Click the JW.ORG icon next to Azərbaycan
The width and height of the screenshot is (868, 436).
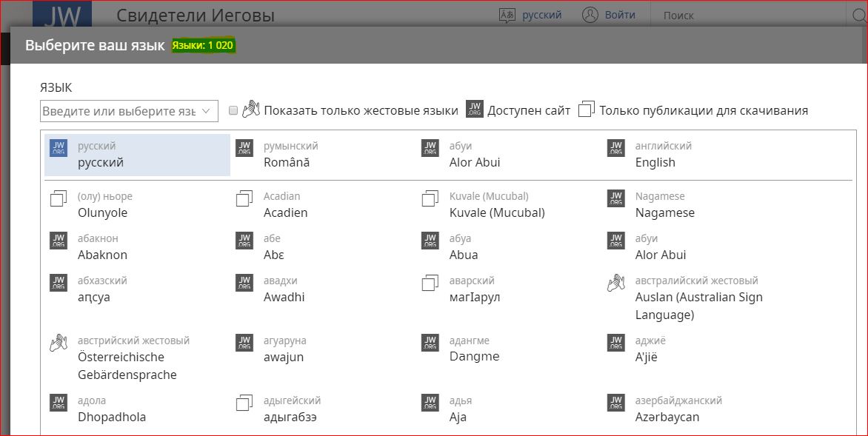click(616, 403)
